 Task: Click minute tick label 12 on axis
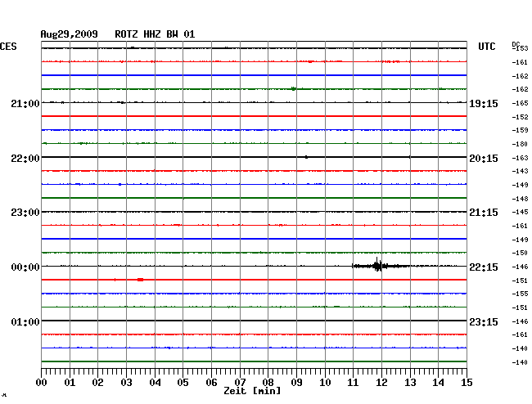(x=381, y=382)
